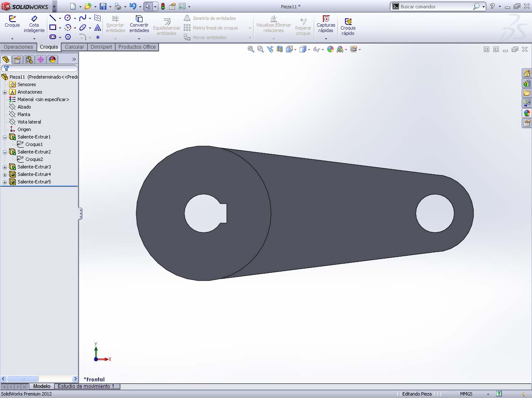Open the Appearances task pane color ball icon
Screen dimensions: 532x398
[x=527, y=113]
